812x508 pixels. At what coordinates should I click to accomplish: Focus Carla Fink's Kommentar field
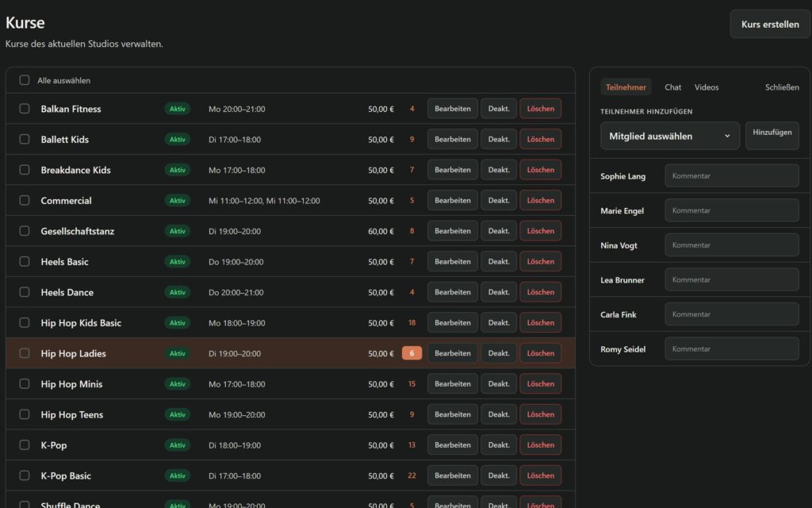point(732,314)
